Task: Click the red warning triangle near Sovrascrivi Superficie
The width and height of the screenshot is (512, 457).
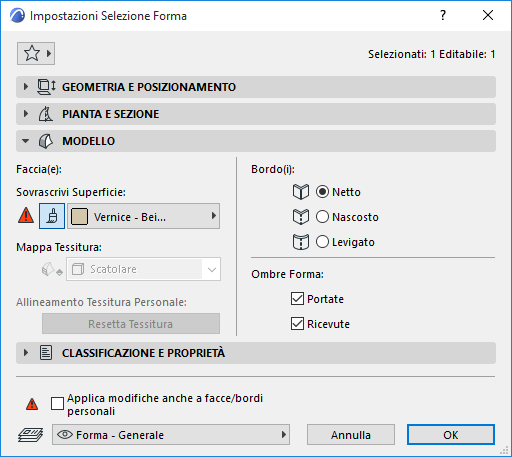Action: tap(26, 215)
